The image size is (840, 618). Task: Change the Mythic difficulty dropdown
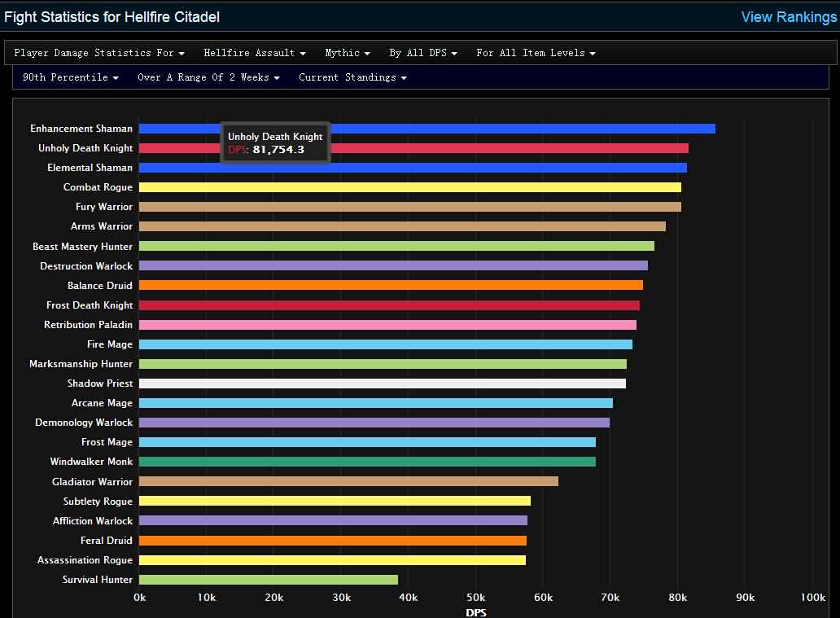347,53
